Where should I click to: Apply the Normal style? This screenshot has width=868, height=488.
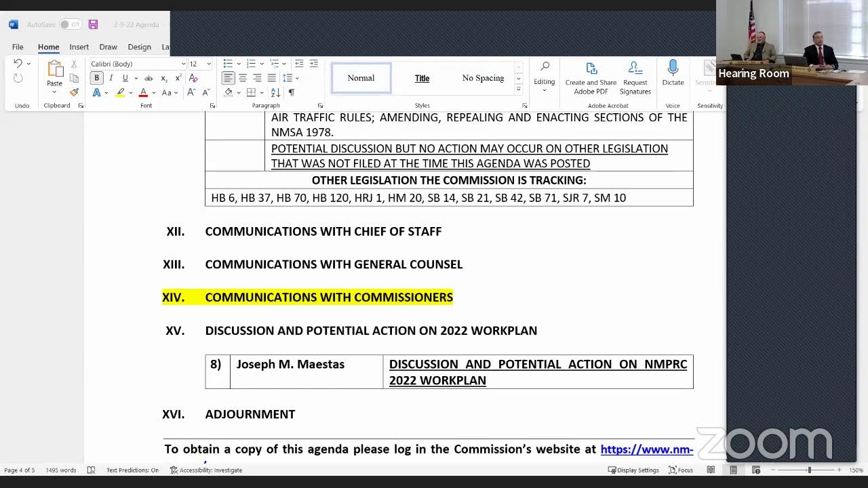pyautogui.click(x=361, y=78)
